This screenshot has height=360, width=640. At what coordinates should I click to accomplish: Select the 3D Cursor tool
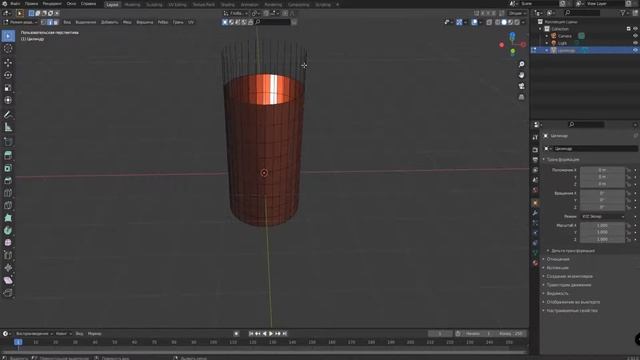pos(8,49)
